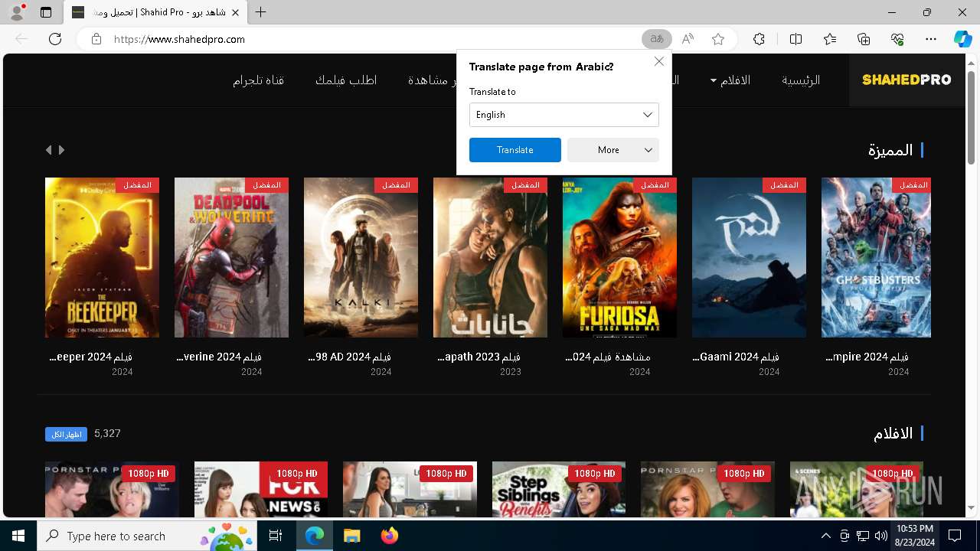Close the translate popup
This screenshot has width=980, height=551.
tap(659, 61)
